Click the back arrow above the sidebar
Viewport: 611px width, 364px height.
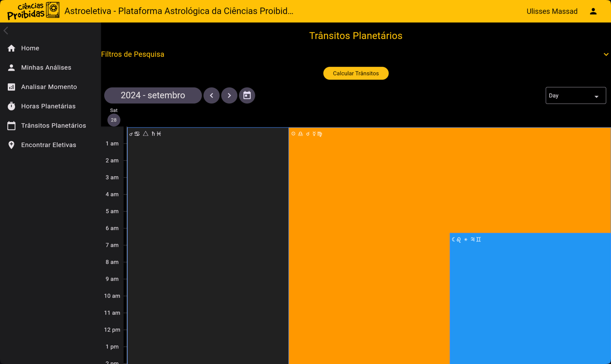[x=6, y=30]
